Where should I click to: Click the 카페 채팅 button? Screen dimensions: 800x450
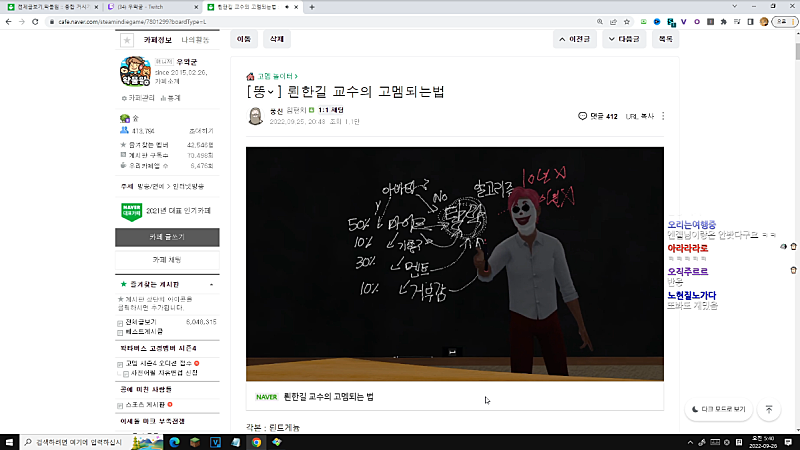click(167, 260)
